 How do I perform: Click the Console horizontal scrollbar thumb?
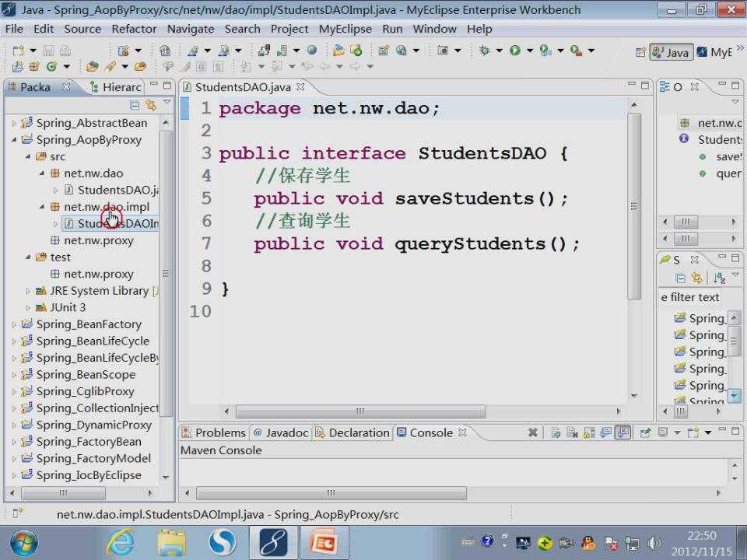point(331,493)
